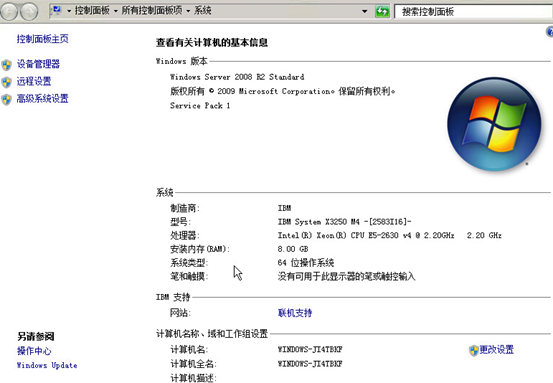Click the 处理器 label
The width and height of the screenshot is (553, 383).
point(185,236)
